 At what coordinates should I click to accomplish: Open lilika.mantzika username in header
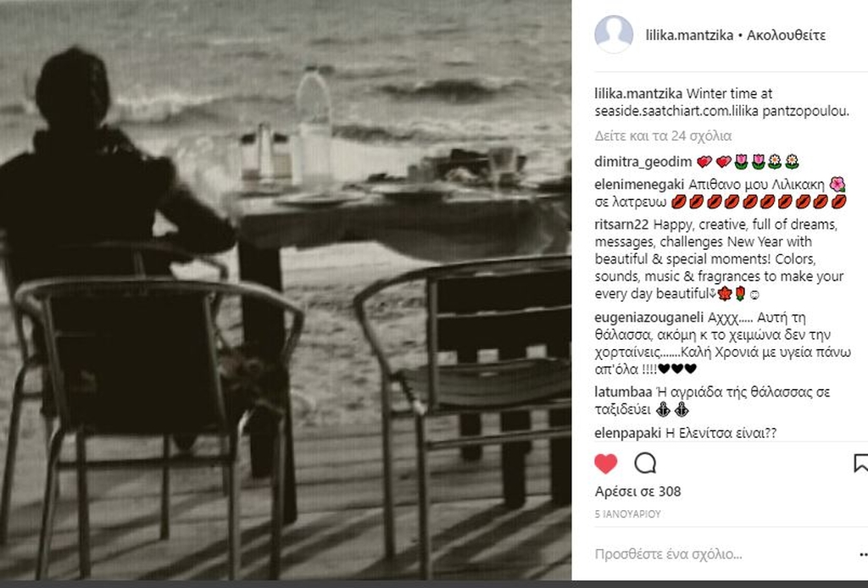pos(689,36)
